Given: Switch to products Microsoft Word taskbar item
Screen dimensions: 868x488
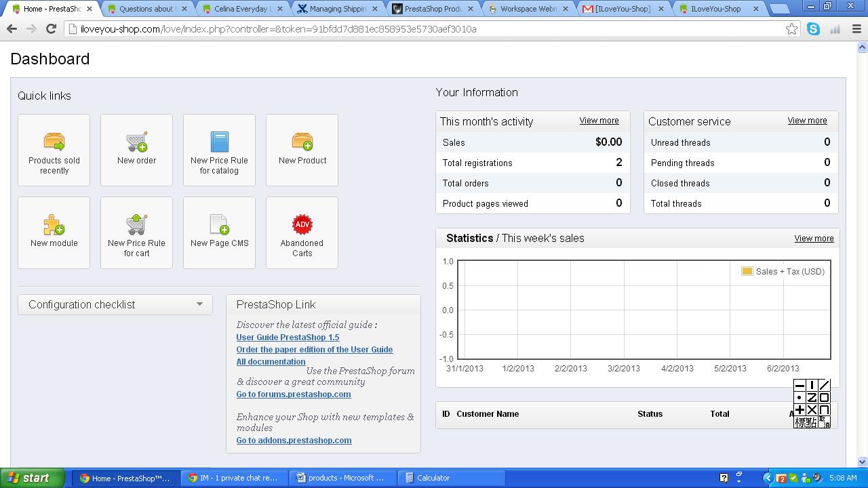Looking at the screenshot, I should coord(342,478).
